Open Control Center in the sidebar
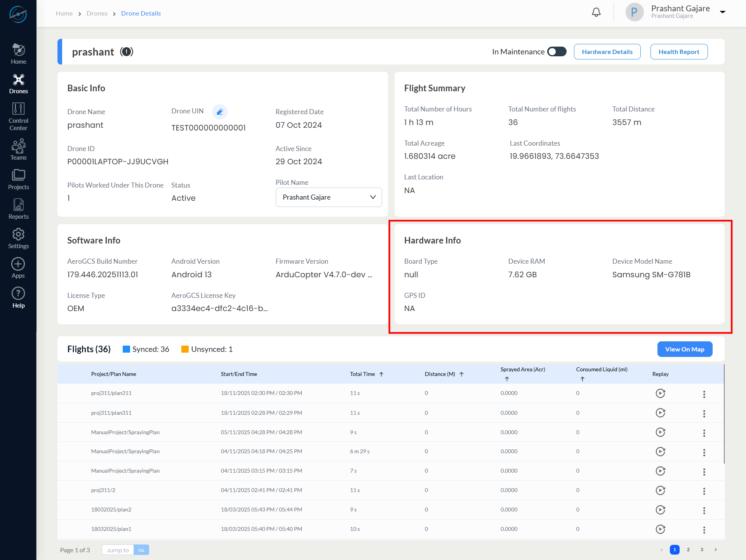This screenshot has height=560, width=746. pyautogui.click(x=18, y=116)
